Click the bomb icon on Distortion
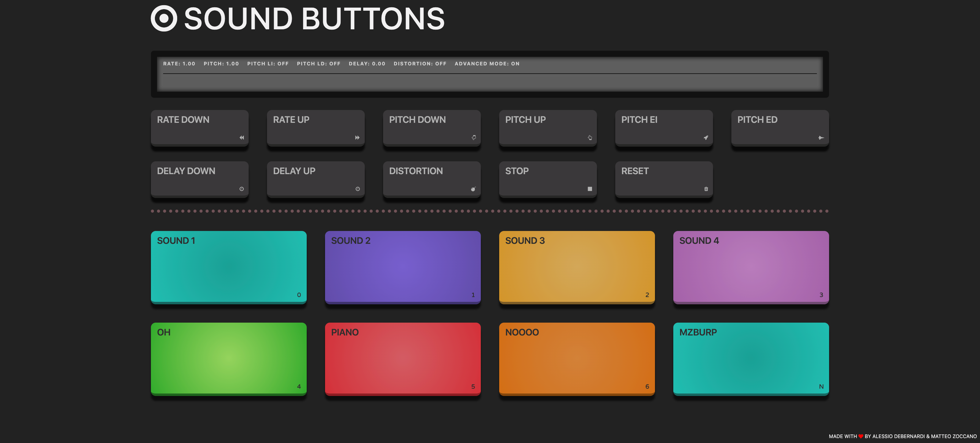This screenshot has width=980, height=443. pos(473,189)
